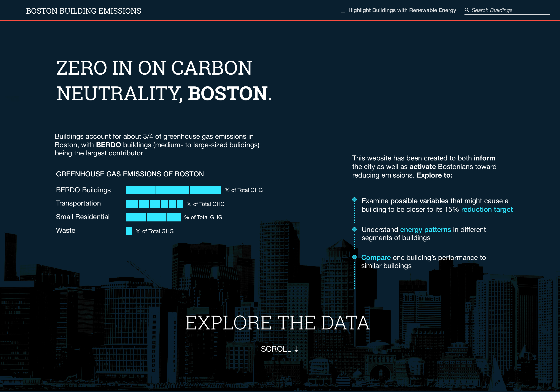Click the SCROLL text label
The image size is (560, 392).
point(276,349)
